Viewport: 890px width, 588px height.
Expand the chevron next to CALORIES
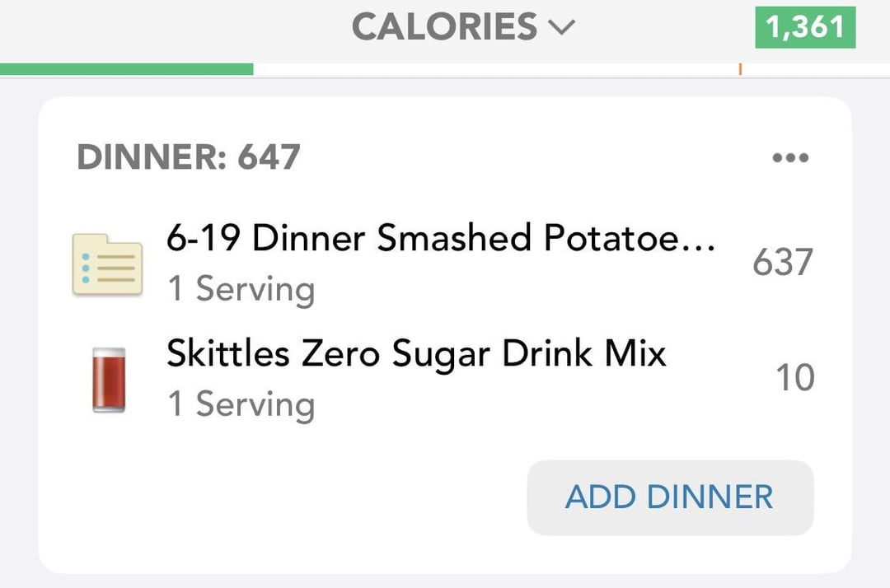tap(562, 26)
